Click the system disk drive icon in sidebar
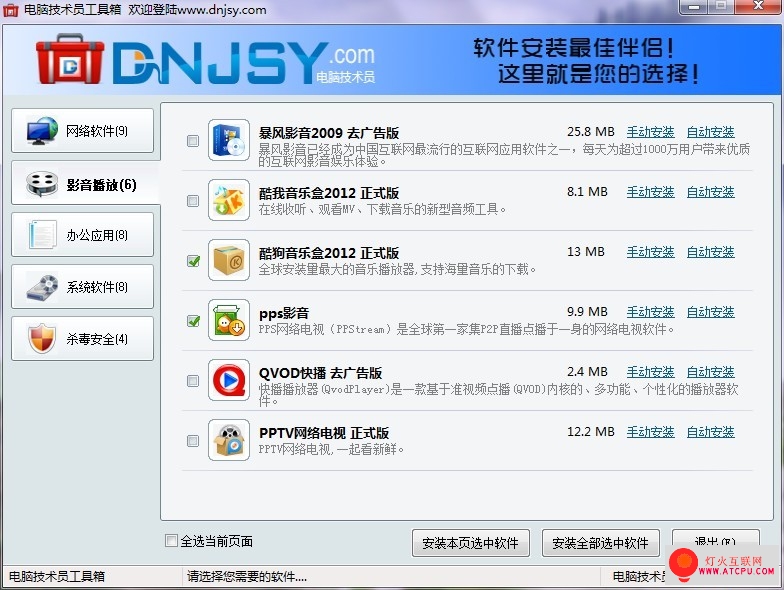The height and width of the screenshot is (590, 784). tap(42, 287)
